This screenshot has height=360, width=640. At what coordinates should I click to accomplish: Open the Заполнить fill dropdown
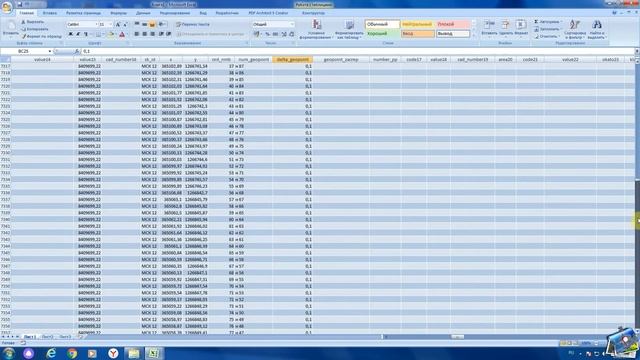547,29
